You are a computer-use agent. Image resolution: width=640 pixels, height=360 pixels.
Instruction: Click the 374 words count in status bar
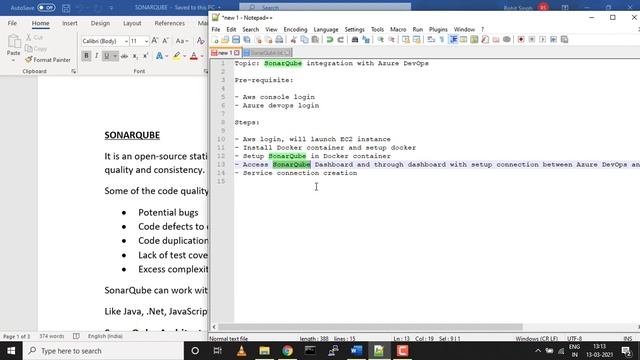[x=52, y=336]
